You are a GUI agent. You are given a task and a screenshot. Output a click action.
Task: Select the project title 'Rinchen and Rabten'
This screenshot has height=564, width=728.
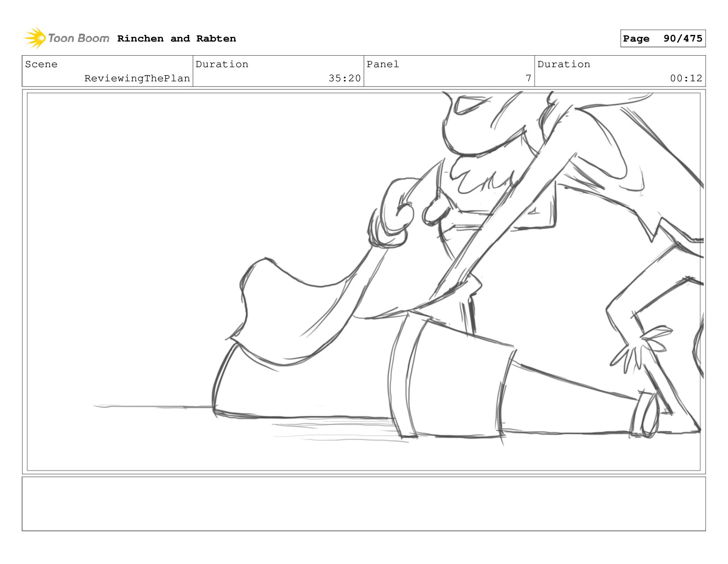(x=177, y=38)
